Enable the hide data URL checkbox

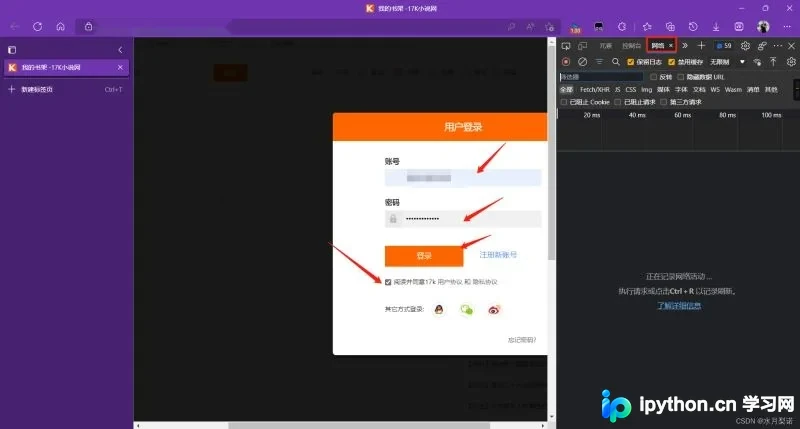click(681, 77)
